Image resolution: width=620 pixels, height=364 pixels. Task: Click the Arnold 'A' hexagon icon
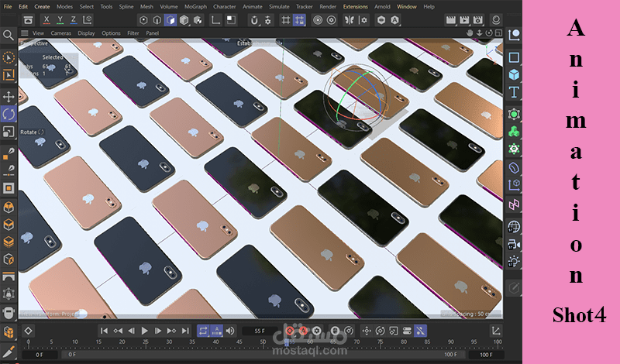394,20
